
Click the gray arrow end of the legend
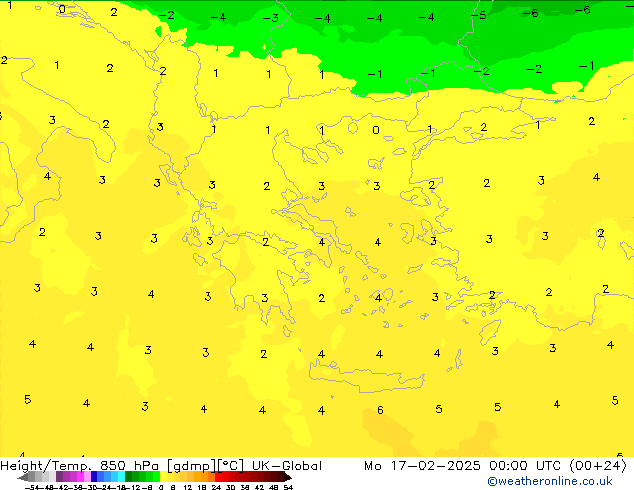23,477
